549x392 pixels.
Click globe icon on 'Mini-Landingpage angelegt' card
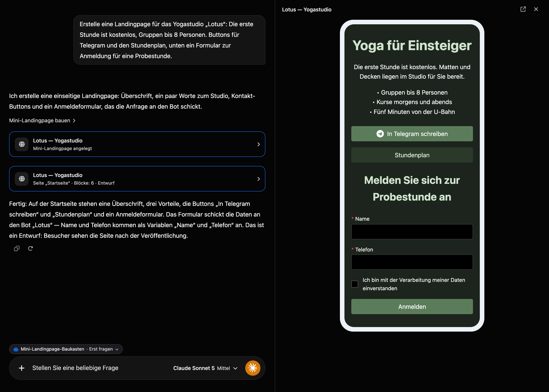click(x=22, y=144)
